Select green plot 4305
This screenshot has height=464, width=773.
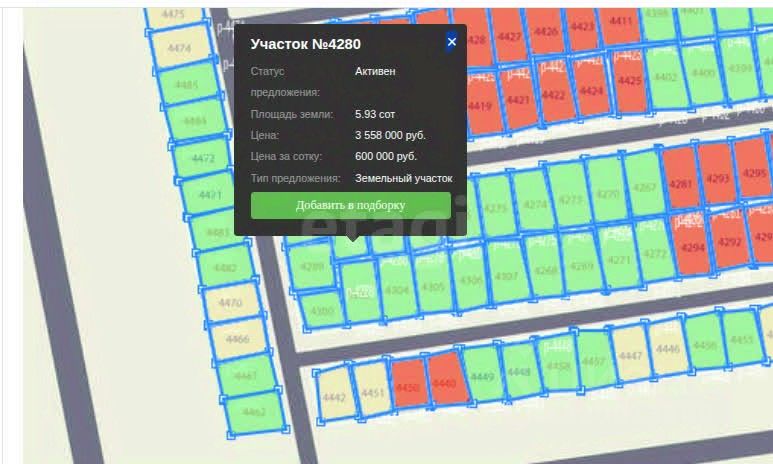click(x=433, y=287)
